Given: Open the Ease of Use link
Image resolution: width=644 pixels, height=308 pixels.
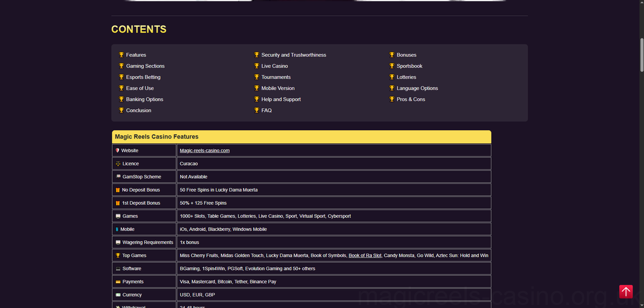Looking at the screenshot, I should click(140, 88).
